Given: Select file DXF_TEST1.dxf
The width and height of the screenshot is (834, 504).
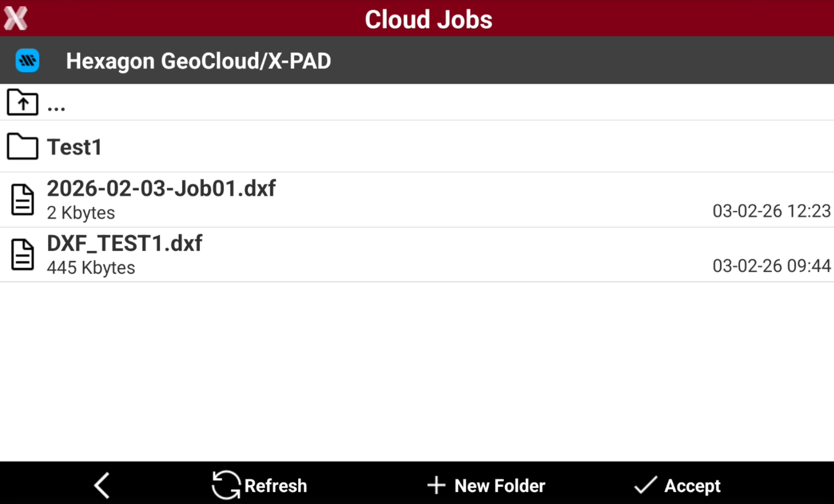Looking at the screenshot, I should [417, 254].
